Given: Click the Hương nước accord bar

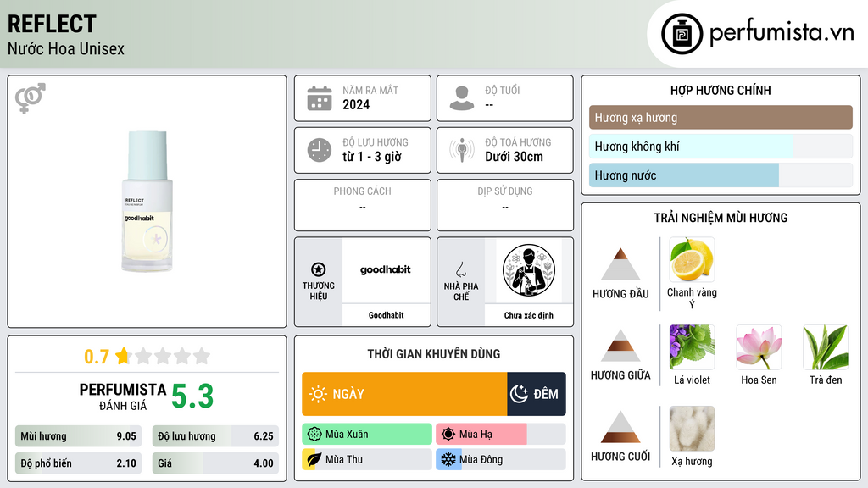Looking at the screenshot, I should point(721,175).
